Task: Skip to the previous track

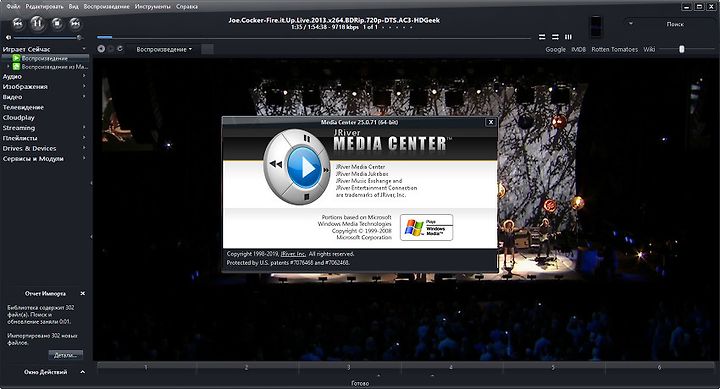Action: 17,23
